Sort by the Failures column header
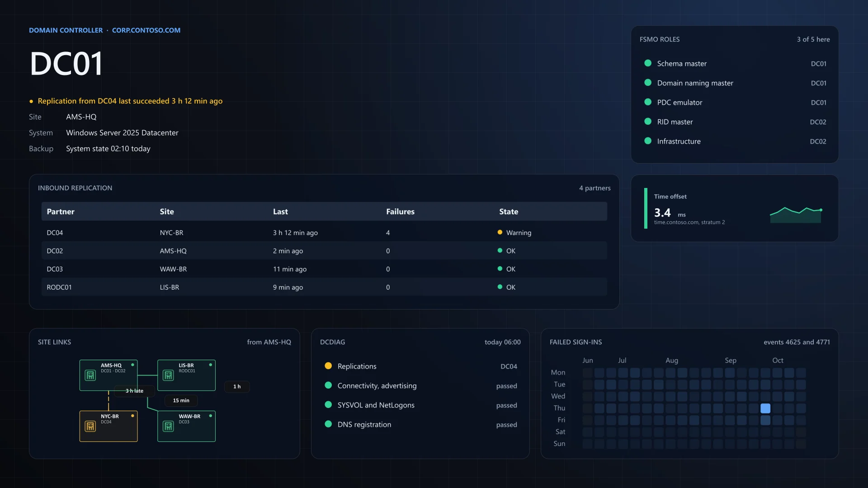Viewport: 868px width, 488px height. tap(400, 211)
